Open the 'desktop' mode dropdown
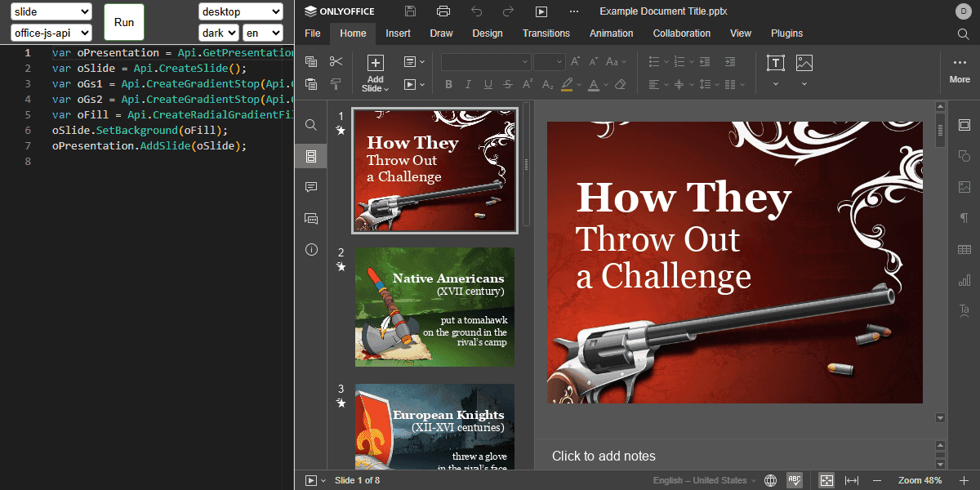Viewport: 980px width, 490px height. (241, 11)
